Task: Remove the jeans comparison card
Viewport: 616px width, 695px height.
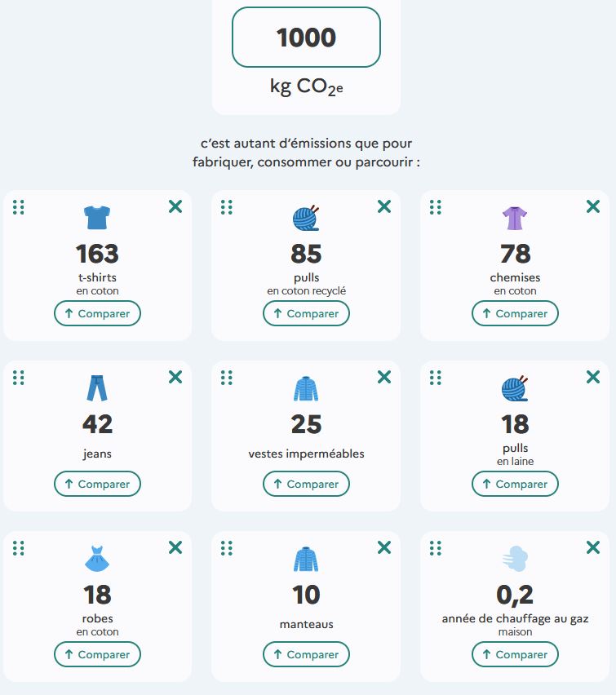Action: tap(175, 378)
